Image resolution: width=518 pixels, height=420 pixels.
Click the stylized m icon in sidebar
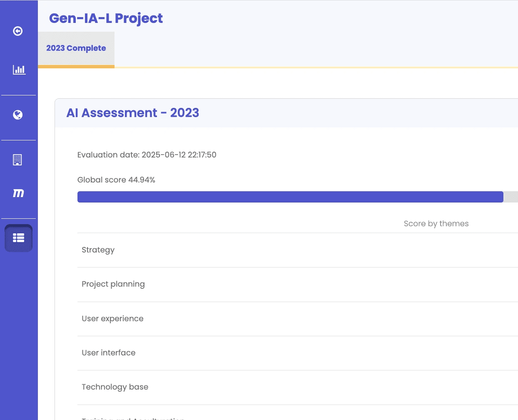(x=18, y=193)
